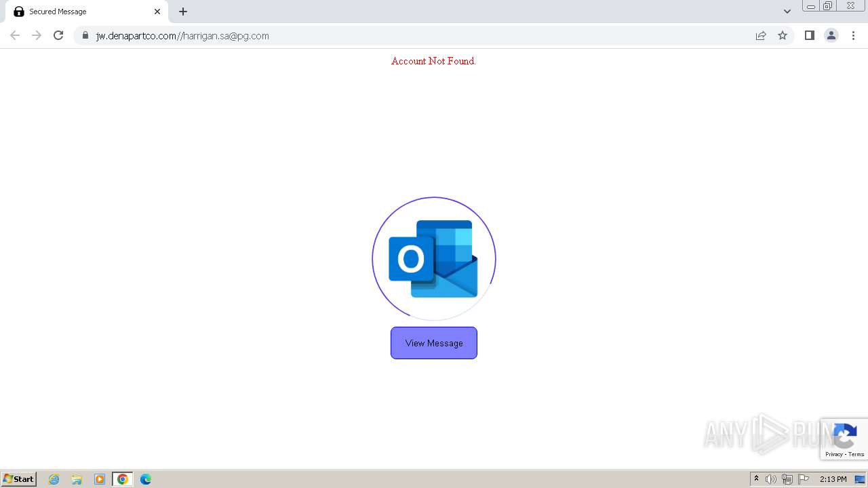Launch Microsoft Edge from taskbar
The image size is (868, 488).
tap(146, 479)
